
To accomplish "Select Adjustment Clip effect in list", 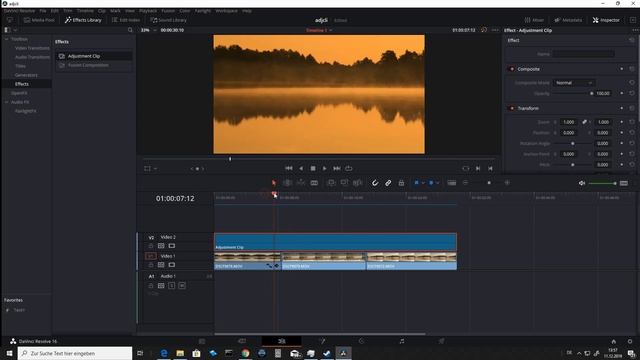I will 94,56.
